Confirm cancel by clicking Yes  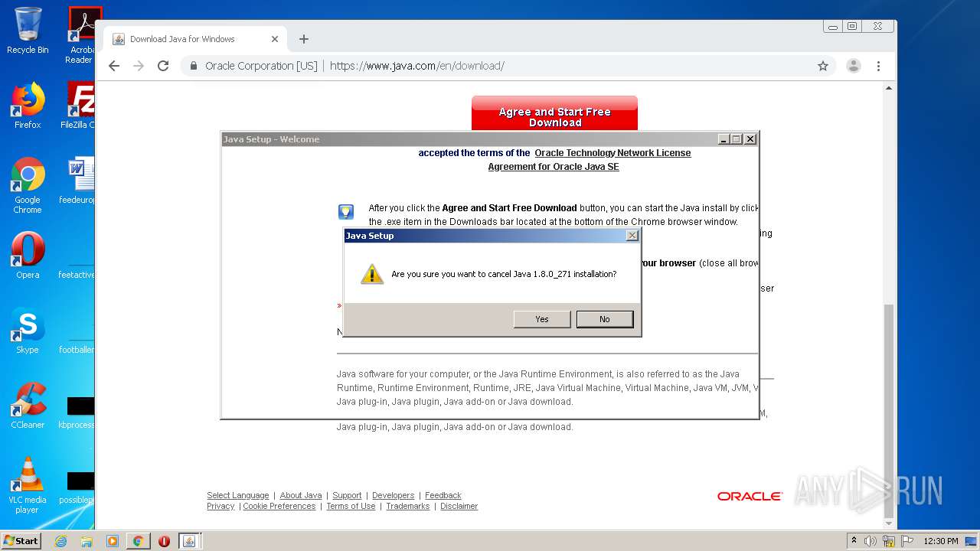tap(542, 319)
